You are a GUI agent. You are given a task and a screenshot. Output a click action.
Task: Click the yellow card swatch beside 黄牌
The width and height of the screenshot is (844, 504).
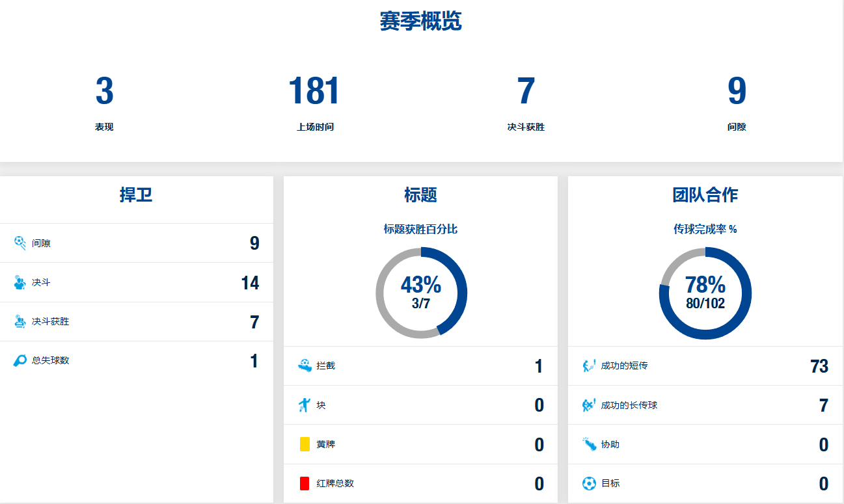pos(305,445)
